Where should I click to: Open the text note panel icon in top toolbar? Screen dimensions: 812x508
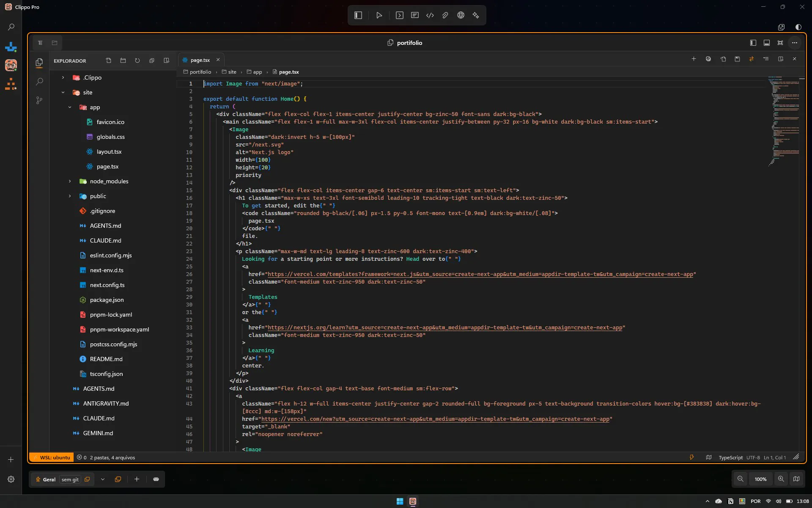(x=415, y=15)
